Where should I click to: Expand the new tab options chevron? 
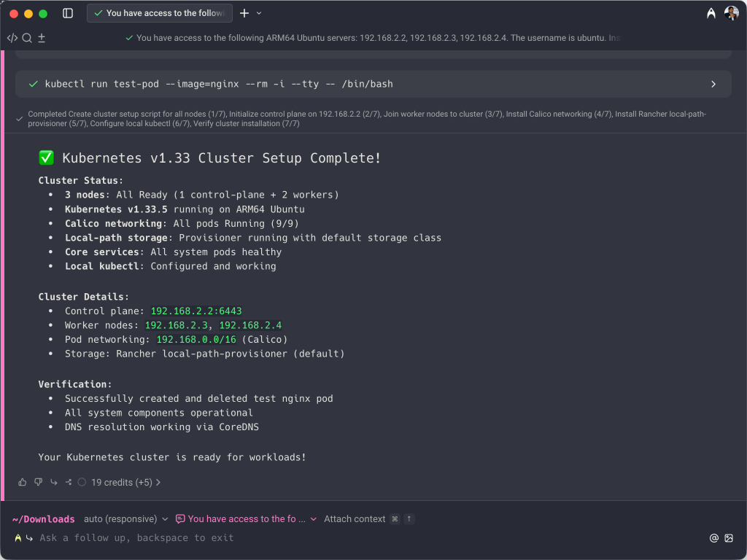[259, 13]
